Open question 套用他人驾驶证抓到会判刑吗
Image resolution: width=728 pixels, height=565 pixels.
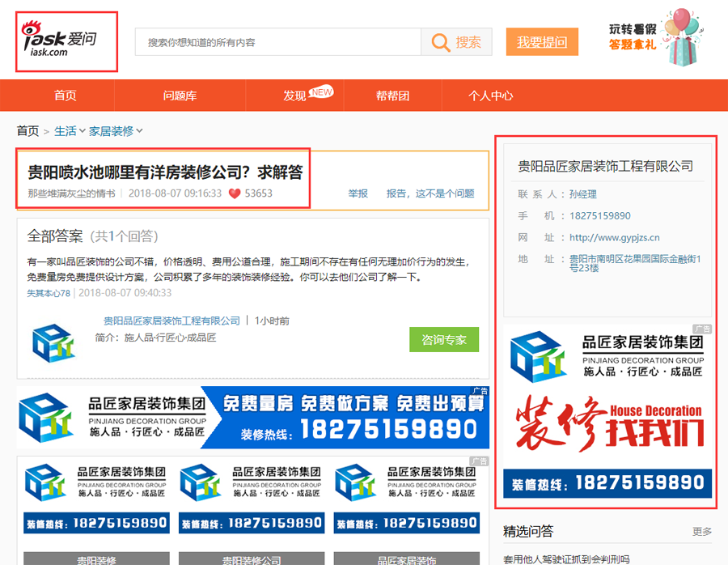click(x=566, y=559)
